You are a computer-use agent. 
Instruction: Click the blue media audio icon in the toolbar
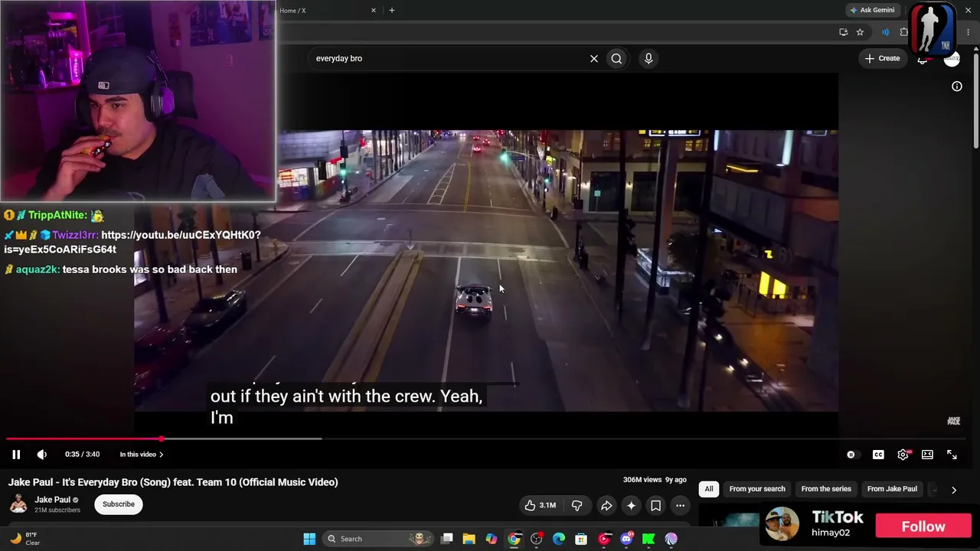pos(885,32)
